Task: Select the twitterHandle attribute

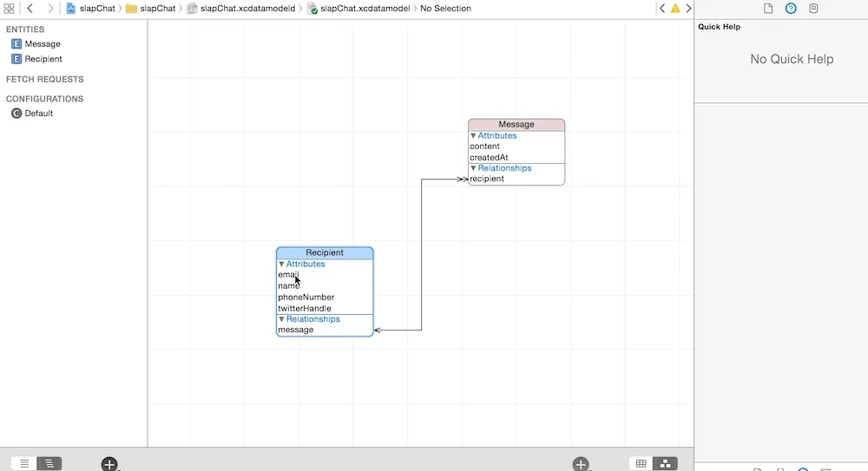Action: [305, 308]
